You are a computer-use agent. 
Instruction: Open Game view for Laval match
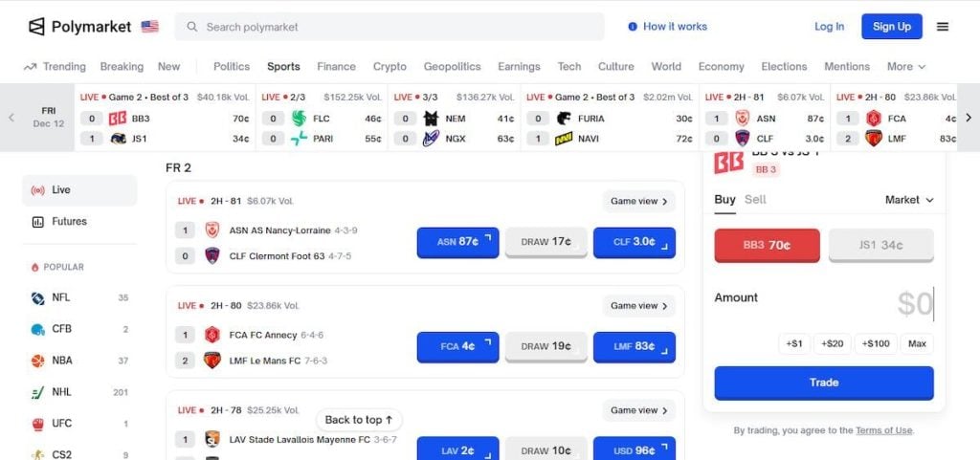coord(638,410)
